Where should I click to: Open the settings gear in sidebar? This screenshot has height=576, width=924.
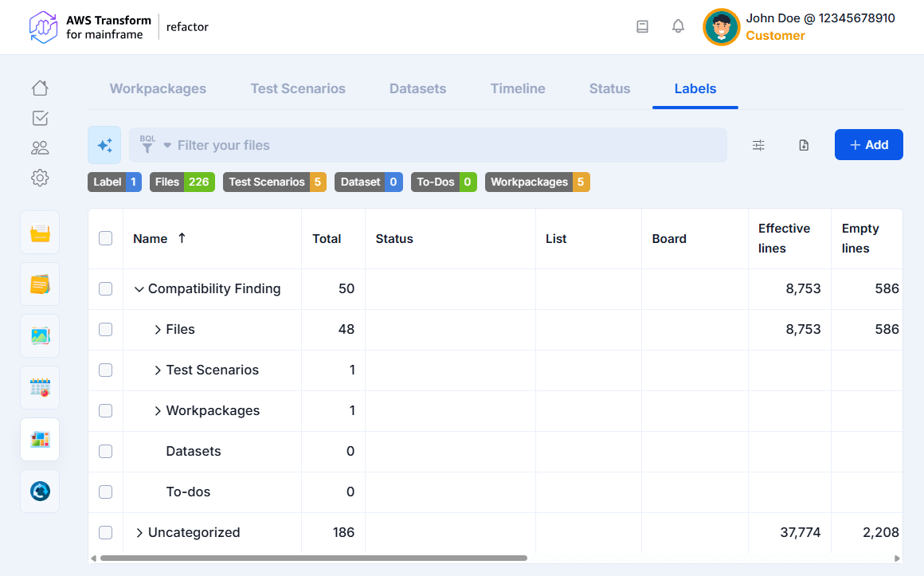pos(40,178)
